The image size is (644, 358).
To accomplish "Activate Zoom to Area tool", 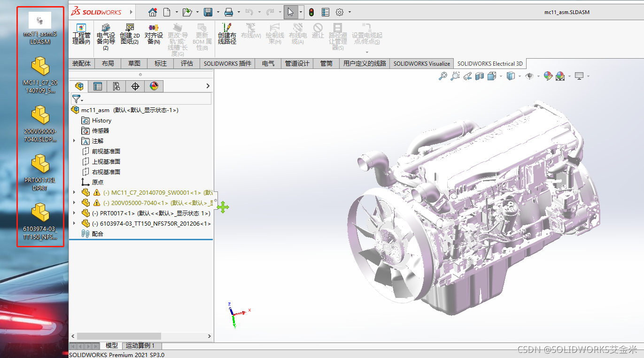I will 455,76.
